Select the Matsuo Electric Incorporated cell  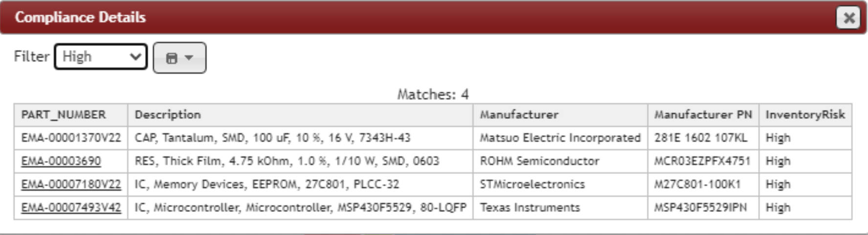560,138
